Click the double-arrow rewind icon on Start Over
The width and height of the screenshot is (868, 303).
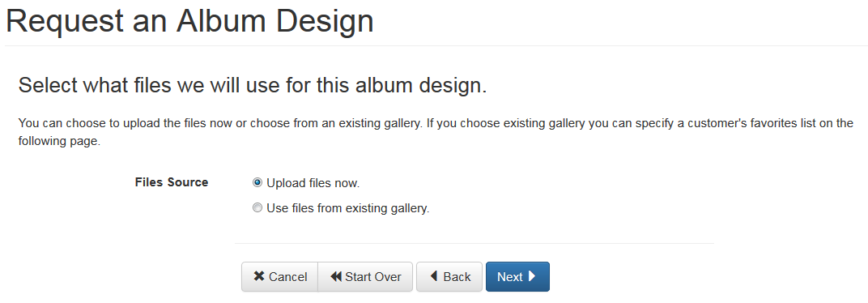coord(335,276)
